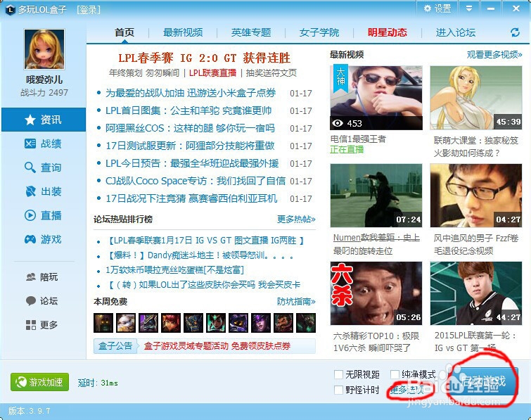
Task: Open the 战绩 match record section
Action: [44, 144]
